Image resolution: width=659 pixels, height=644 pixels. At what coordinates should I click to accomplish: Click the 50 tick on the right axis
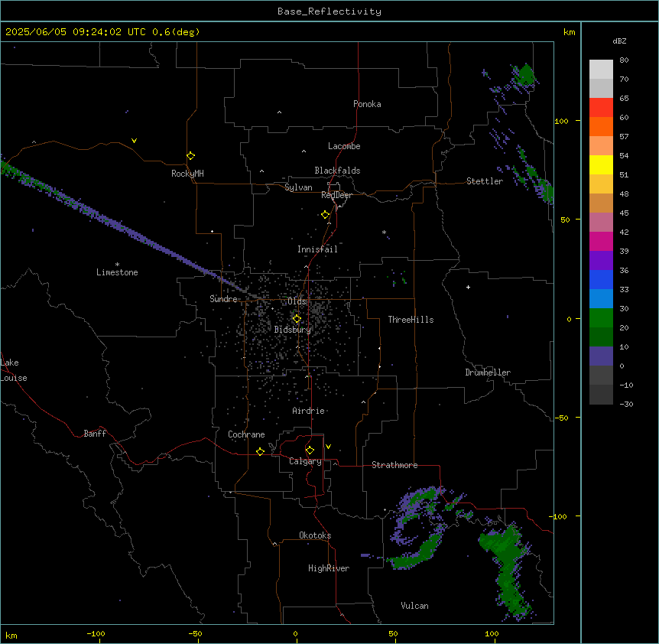(x=565, y=220)
